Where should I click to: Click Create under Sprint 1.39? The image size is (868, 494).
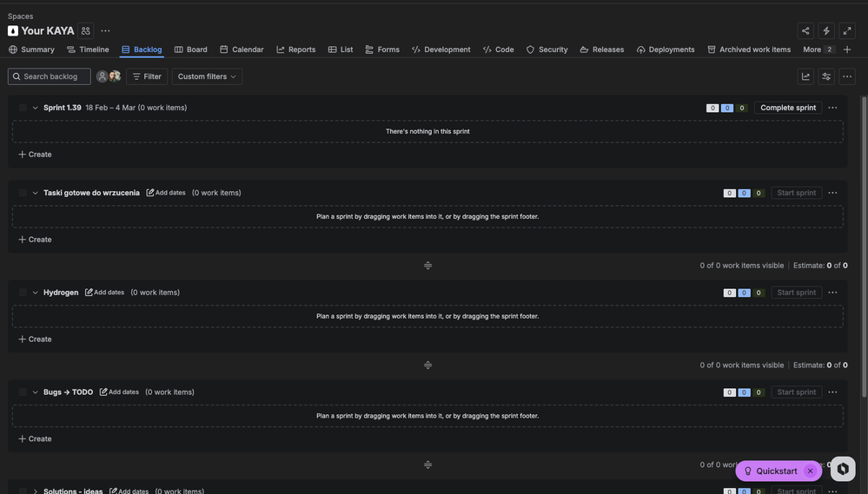tap(35, 155)
